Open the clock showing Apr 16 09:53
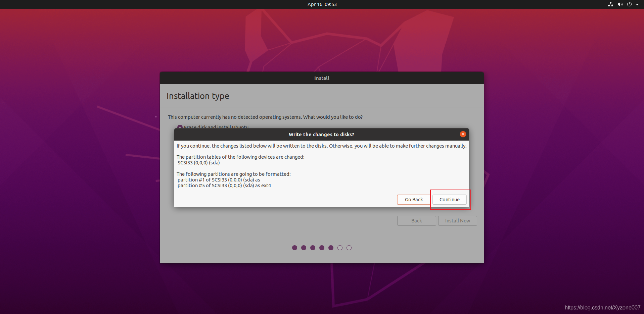 [322, 4]
